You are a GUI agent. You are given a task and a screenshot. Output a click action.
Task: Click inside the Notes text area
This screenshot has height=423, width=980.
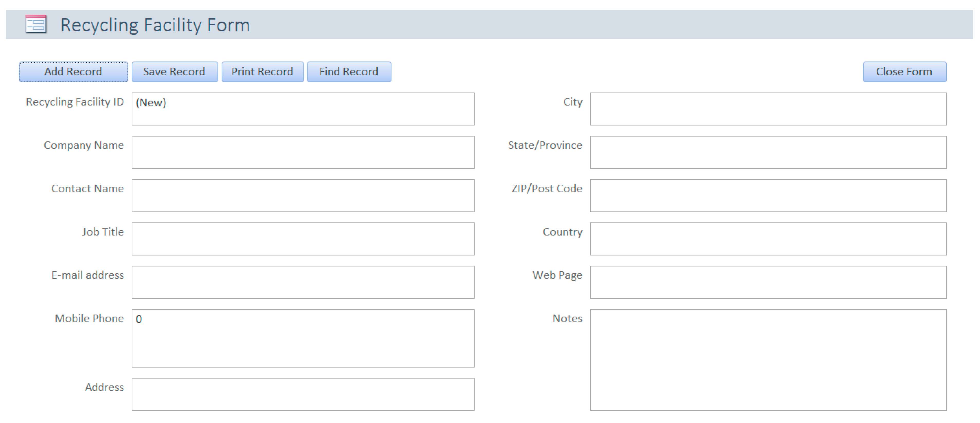[x=768, y=360]
